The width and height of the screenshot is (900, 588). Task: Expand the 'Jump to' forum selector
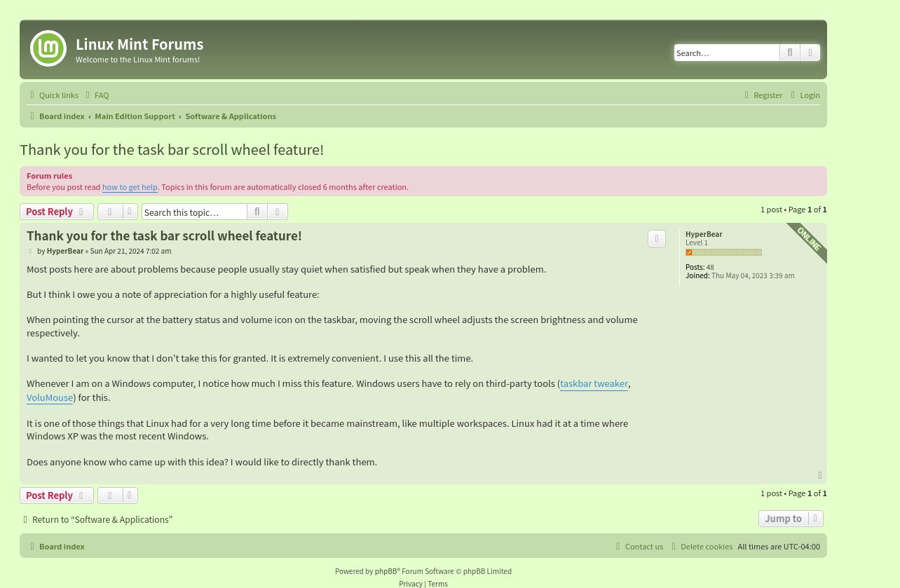coord(791,519)
